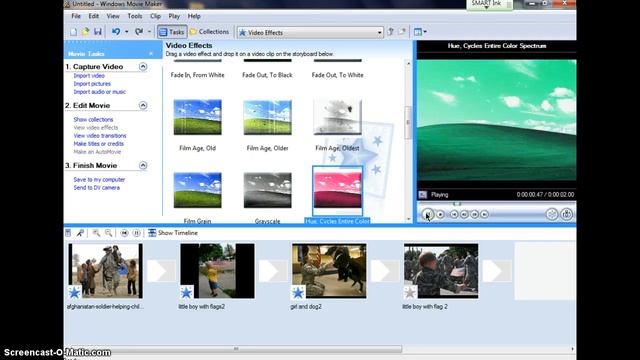Image resolution: width=640 pixels, height=360 pixels.
Task: Click the Next Frame button
Action: [474, 214]
